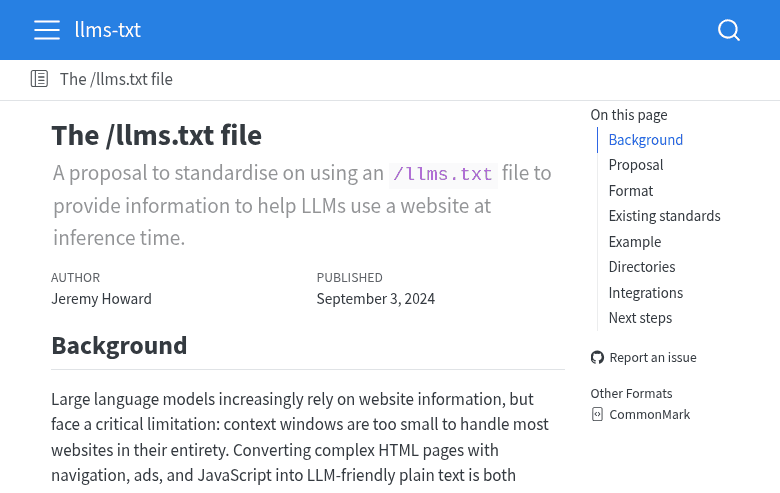Viewport: 780px width, 493px height.
Task: Click the breadcrumb The /llms.txt file
Action: [x=116, y=79]
